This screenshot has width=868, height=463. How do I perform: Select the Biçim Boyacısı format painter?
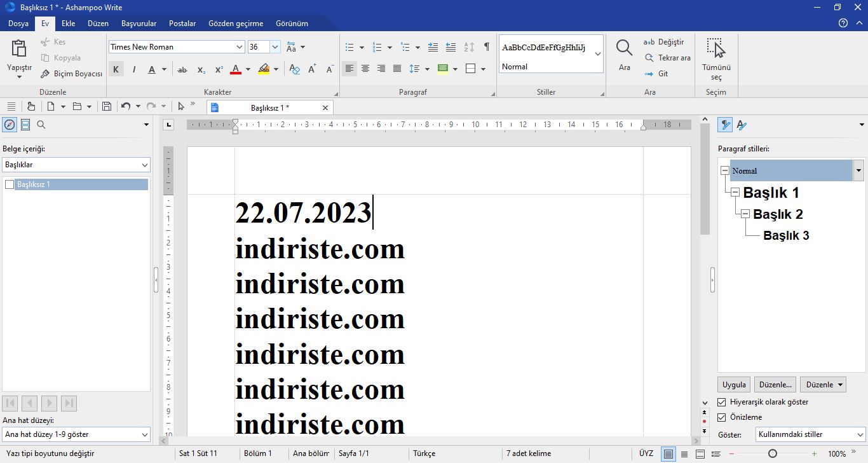point(71,74)
